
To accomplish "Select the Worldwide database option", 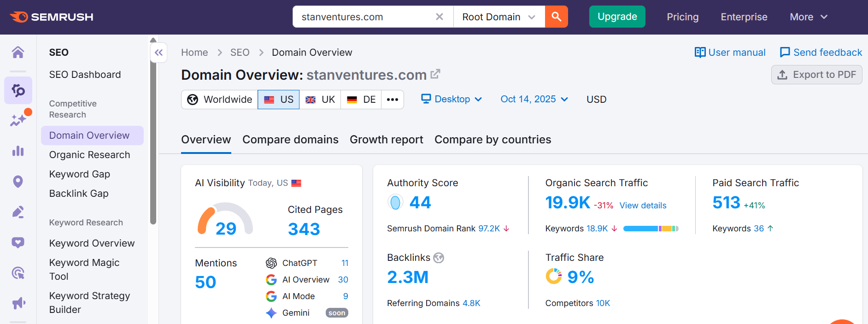I will tap(220, 100).
